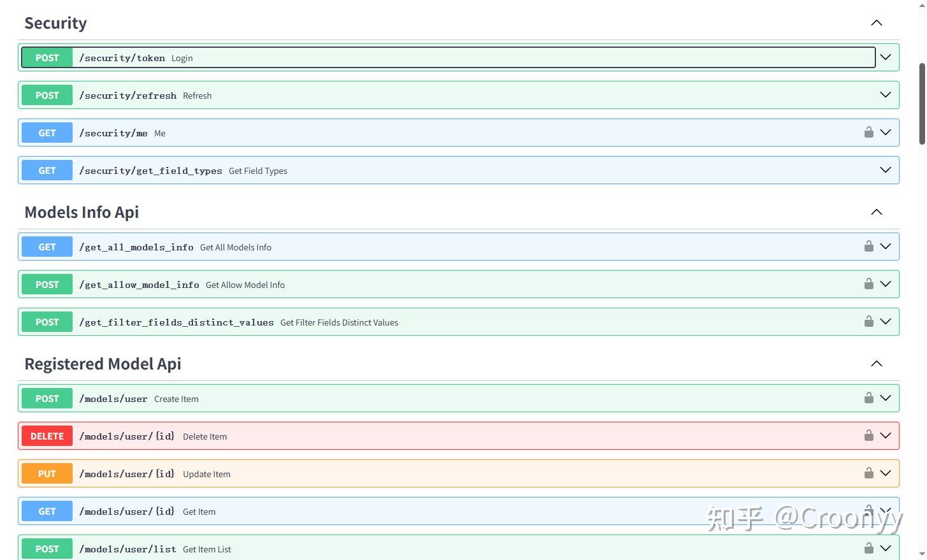This screenshot has width=927, height=560.
Task: Click the padlock on /get_filter_fields_distinct_values
Action: (869, 321)
